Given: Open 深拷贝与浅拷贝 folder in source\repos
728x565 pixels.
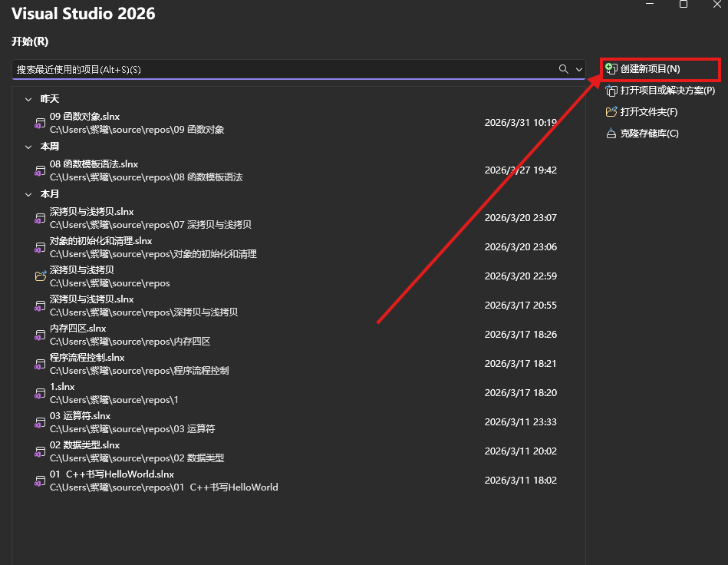Looking at the screenshot, I should [298, 276].
